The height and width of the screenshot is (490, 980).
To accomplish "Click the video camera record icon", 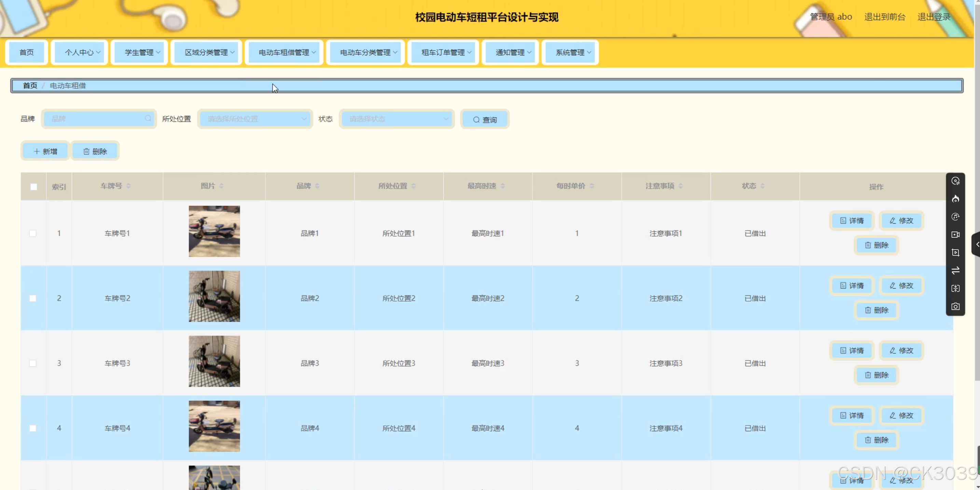I will (955, 235).
